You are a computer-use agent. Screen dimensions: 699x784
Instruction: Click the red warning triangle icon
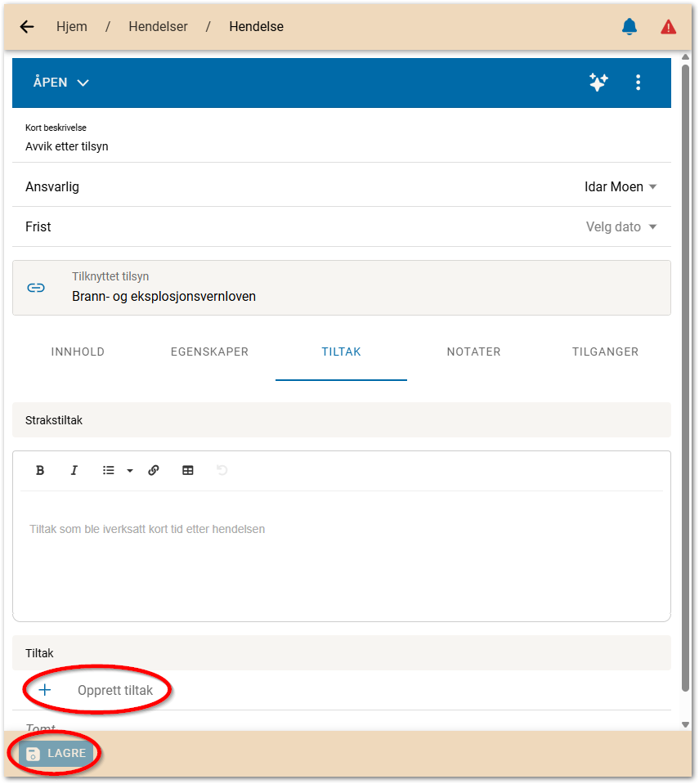click(x=668, y=27)
